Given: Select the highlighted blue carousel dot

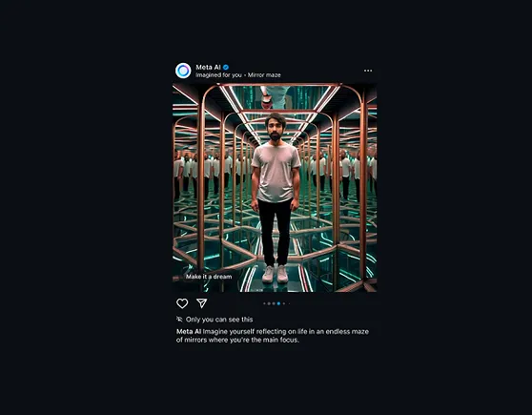Looking at the screenshot, I should tap(278, 303).
